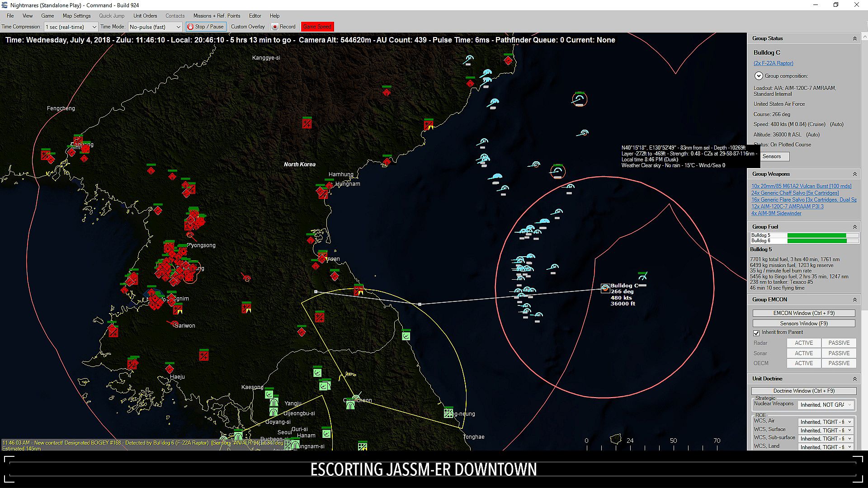This screenshot has height=488, width=868.
Task: Click the red Record icon
Action: tap(275, 27)
